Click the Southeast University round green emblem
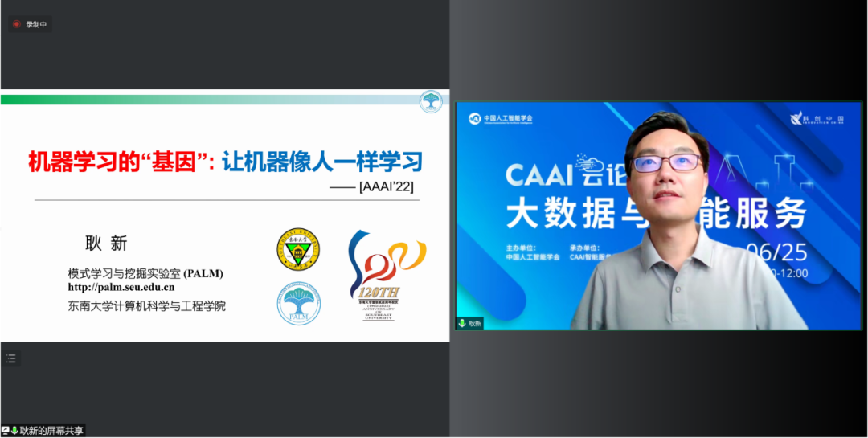Image resolution: width=868 pixels, height=438 pixels. pyautogui.click(x=297, y=249)
